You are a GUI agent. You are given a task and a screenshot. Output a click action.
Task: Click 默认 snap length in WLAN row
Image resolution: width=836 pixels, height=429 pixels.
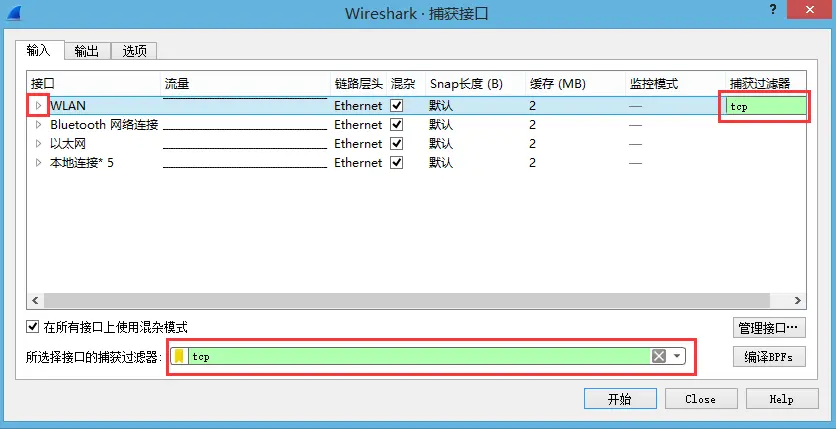[x=441, y=106]
